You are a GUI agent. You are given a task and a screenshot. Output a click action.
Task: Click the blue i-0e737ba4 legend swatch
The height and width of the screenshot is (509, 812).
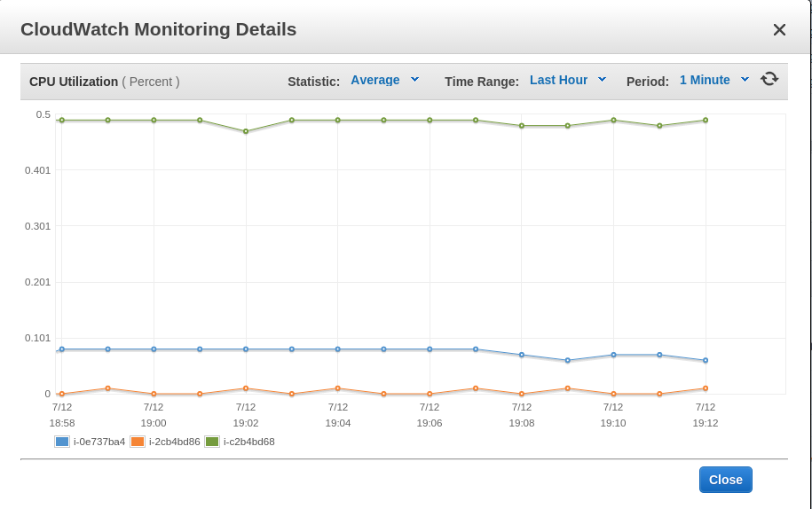point(62,442)
